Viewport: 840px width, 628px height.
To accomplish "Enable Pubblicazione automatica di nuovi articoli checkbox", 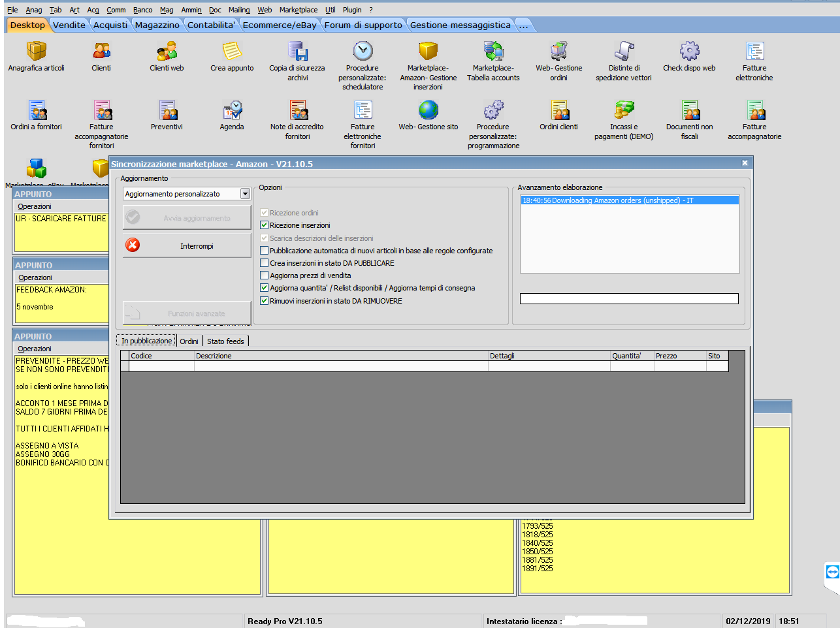I will (x=264, y=251).
